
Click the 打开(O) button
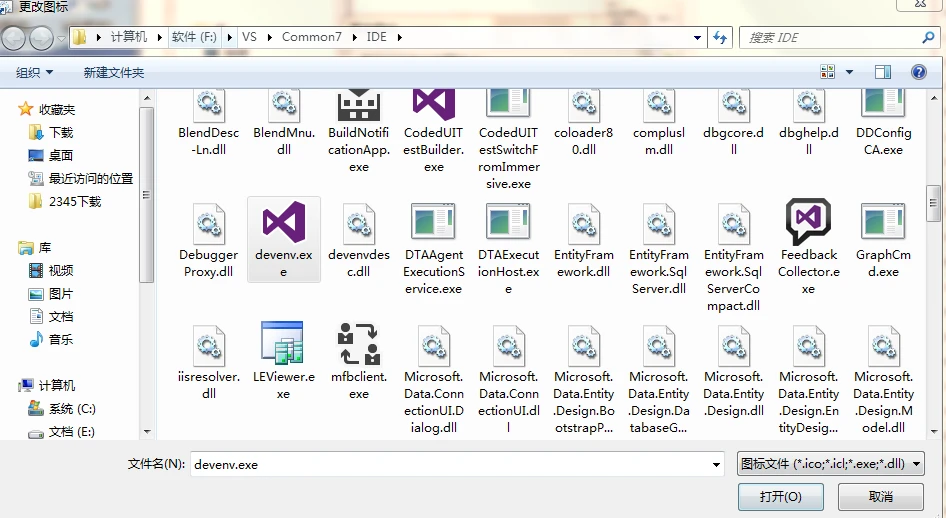coord(781,496)
